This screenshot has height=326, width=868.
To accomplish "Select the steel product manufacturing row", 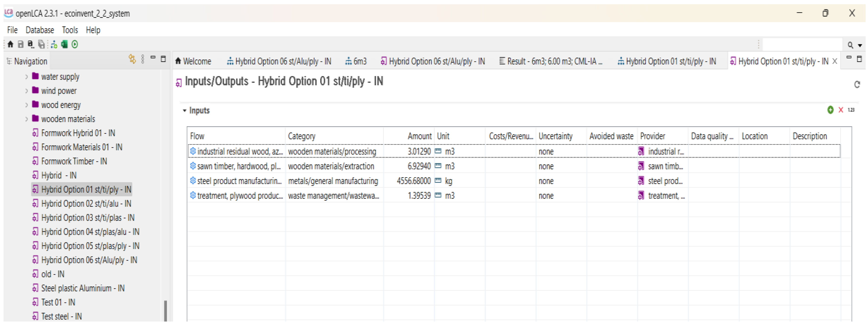I will coord(239,181).
